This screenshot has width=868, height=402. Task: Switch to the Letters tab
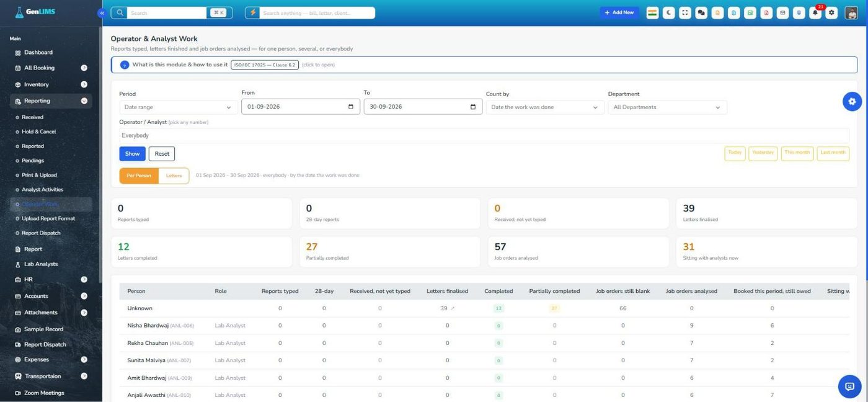tap(174, 176)
